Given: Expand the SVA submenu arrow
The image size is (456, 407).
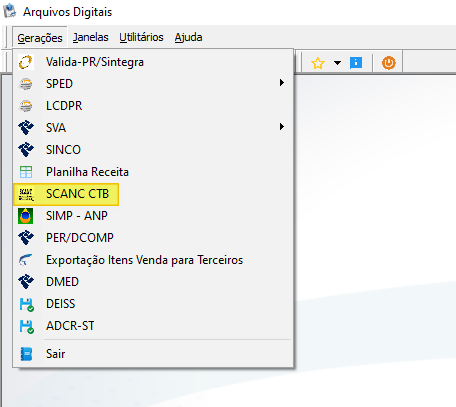Looking at the screenshot, I should (282, 127).
